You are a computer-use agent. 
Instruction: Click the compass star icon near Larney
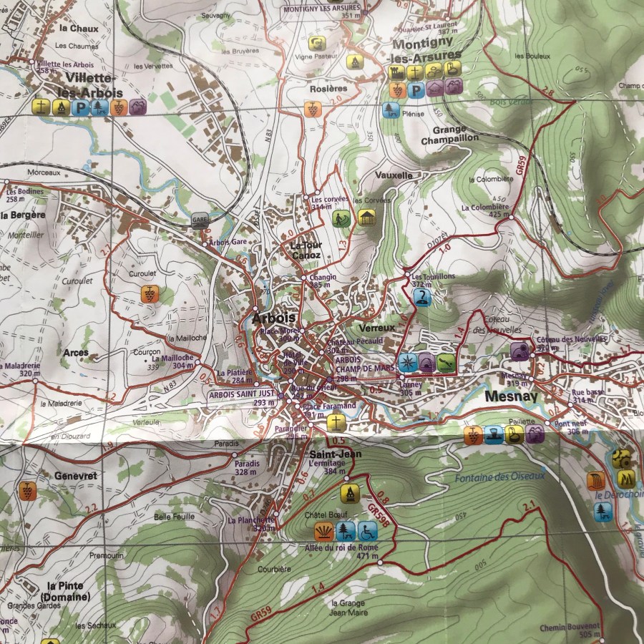[x=407, y=361]
